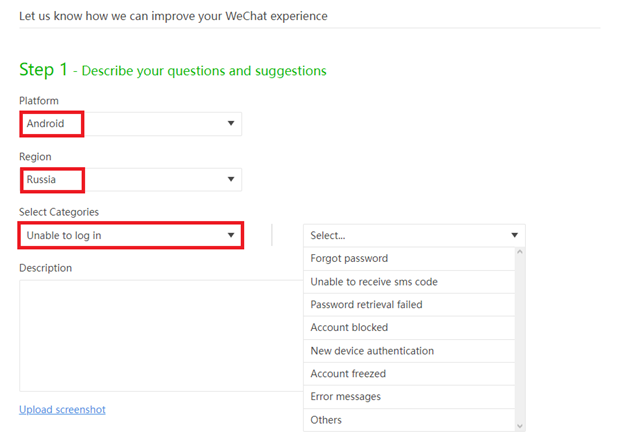Select 'Account blocked' option

409,328
